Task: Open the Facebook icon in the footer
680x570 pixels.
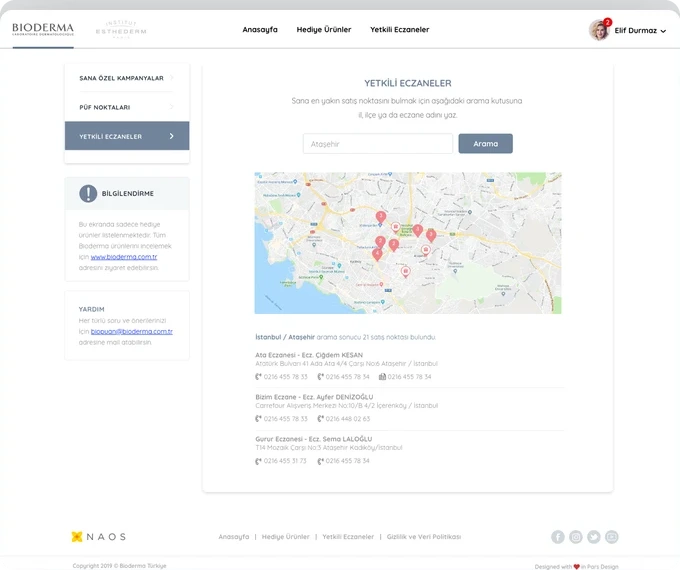Action: pos(558,537)
